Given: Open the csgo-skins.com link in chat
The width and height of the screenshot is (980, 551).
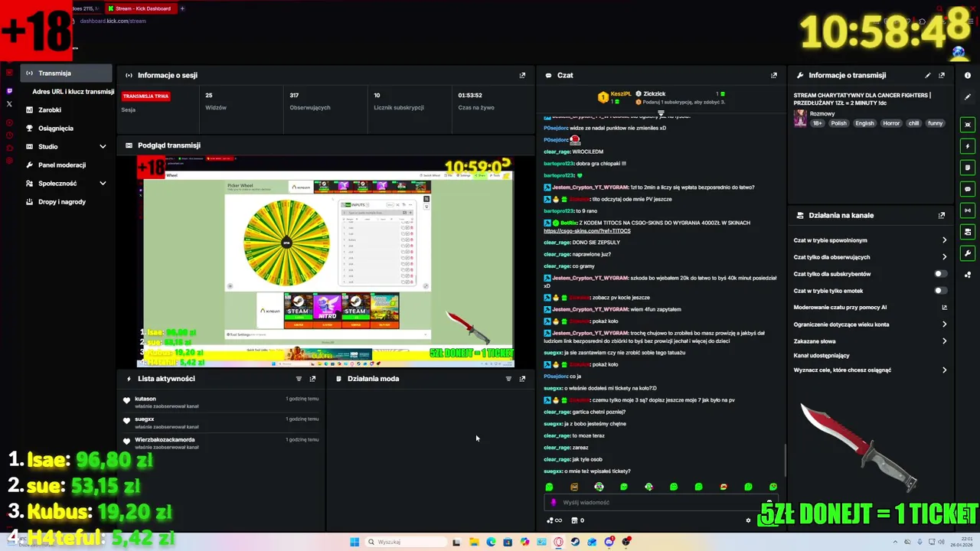Looking at the screenshot, I should click(587, 231).
